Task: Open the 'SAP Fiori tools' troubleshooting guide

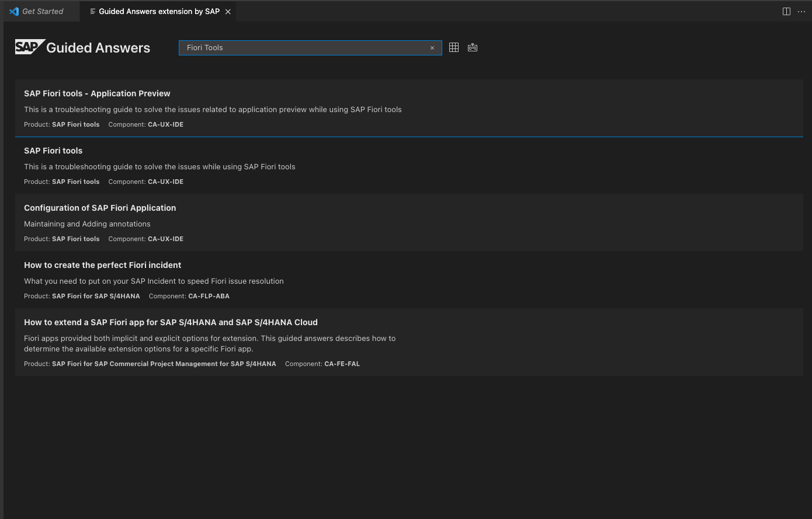Action: pyautogui.click(x=53, y=151)
